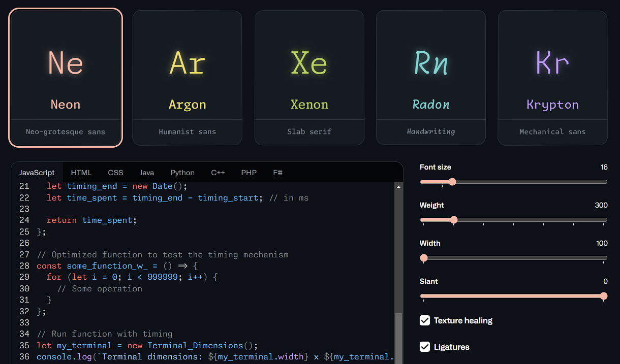Select the Krypton mechanical sans card
Image resolution: width=620 pixels, height=364 pixels.
[x=552, y=78]
